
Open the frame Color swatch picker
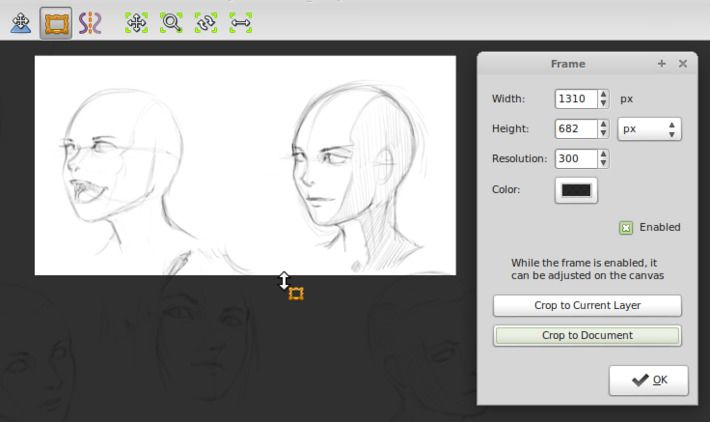click(x=576, y=189)
